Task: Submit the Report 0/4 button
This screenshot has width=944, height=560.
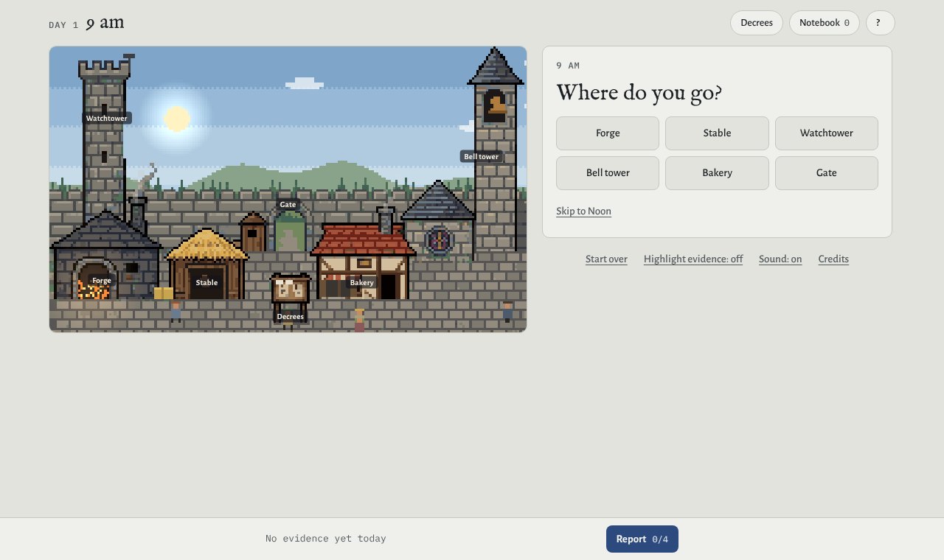Action: (x=642, y=539)
